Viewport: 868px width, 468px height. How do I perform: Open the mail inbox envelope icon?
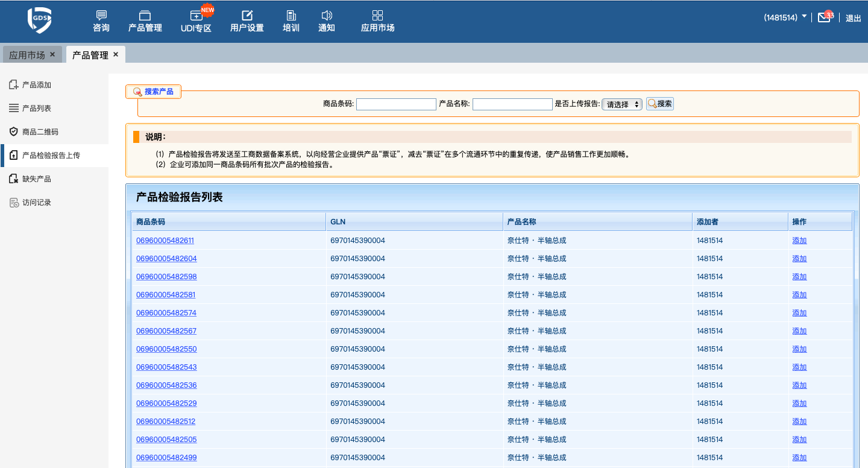click(824, 17)
